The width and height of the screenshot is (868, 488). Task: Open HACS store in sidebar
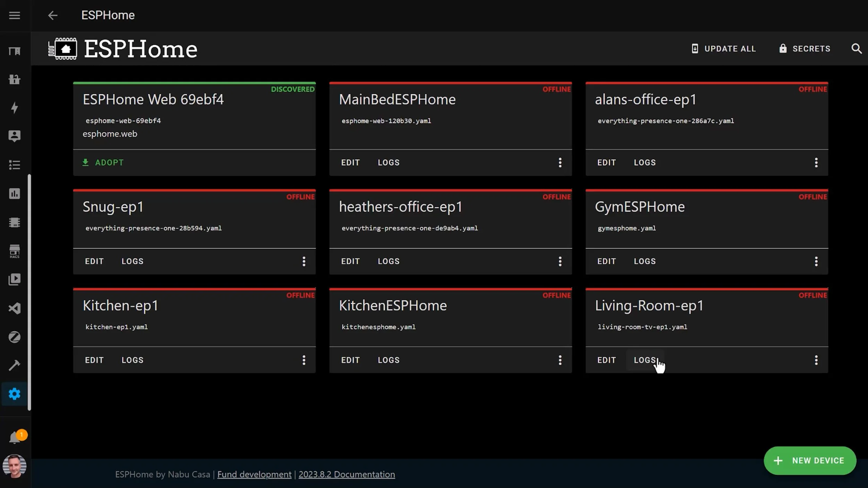click(x=14, y=251)
